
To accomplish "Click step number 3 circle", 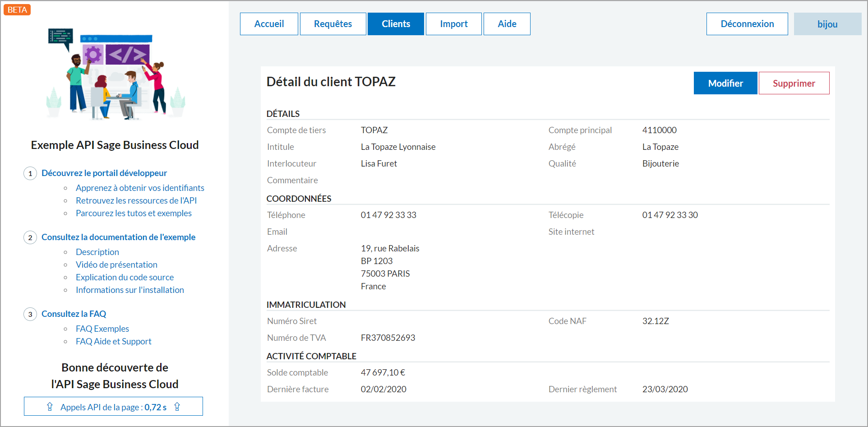I will (x=30, y=314).
